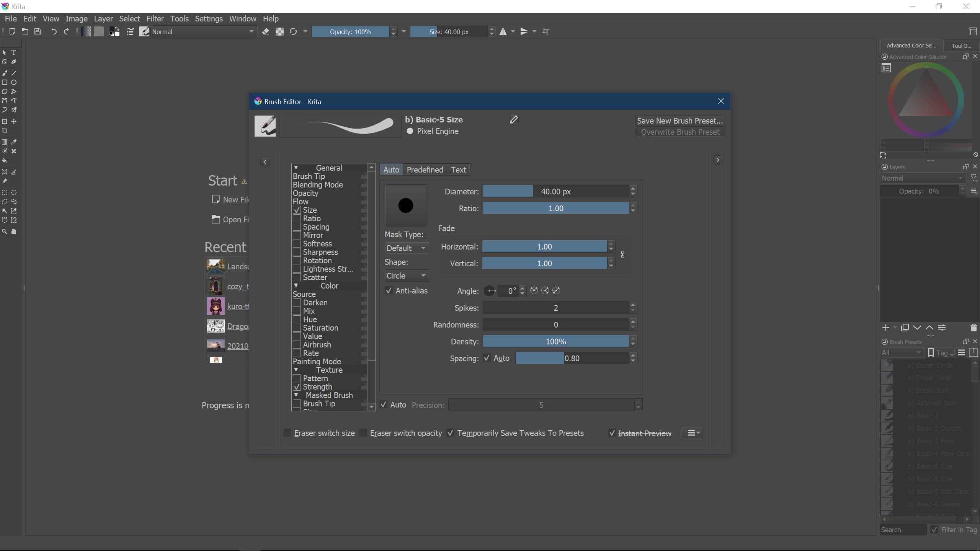Open the Mask Type dropdown
980x551 pixels.
click(x=406, y=248)
